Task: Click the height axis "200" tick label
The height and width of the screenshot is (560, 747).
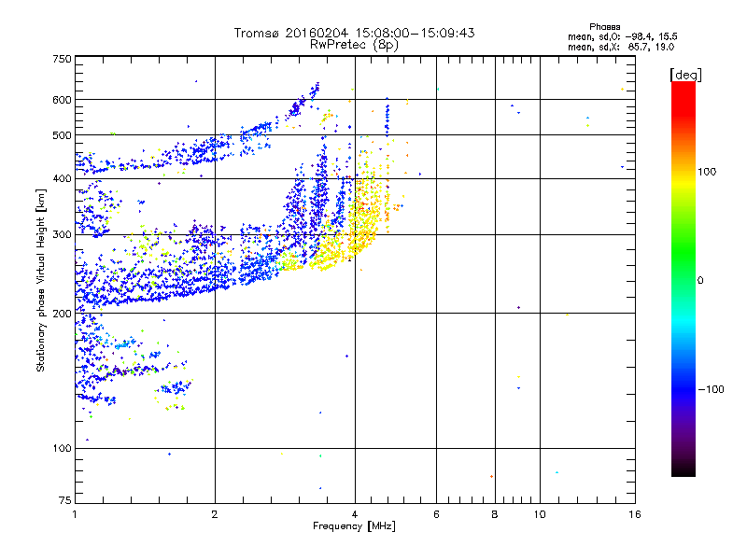Action: [62, 314]
